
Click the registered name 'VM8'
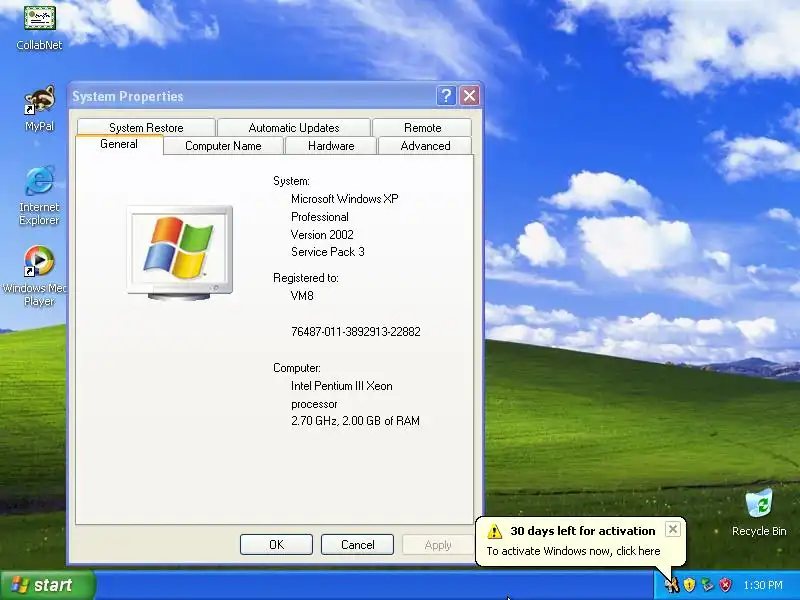[302, 295]
